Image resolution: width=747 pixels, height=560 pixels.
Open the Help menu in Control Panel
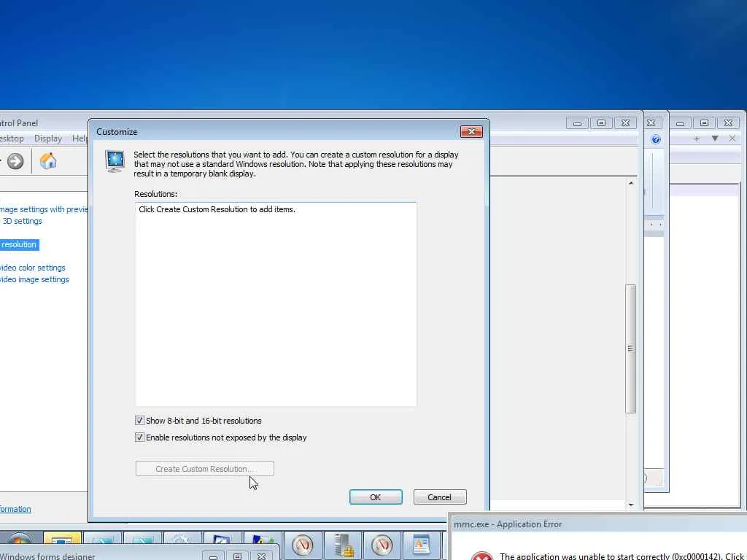[x=80, y=139]
